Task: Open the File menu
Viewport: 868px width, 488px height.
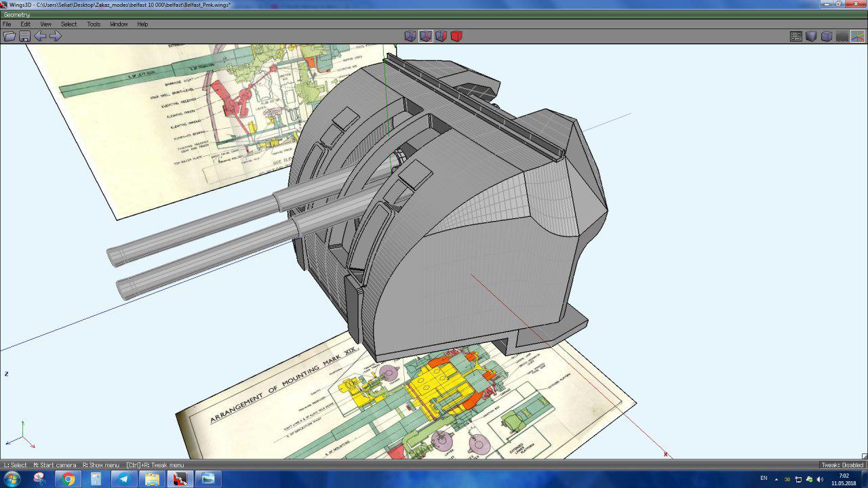Action: tap(7, 24)
